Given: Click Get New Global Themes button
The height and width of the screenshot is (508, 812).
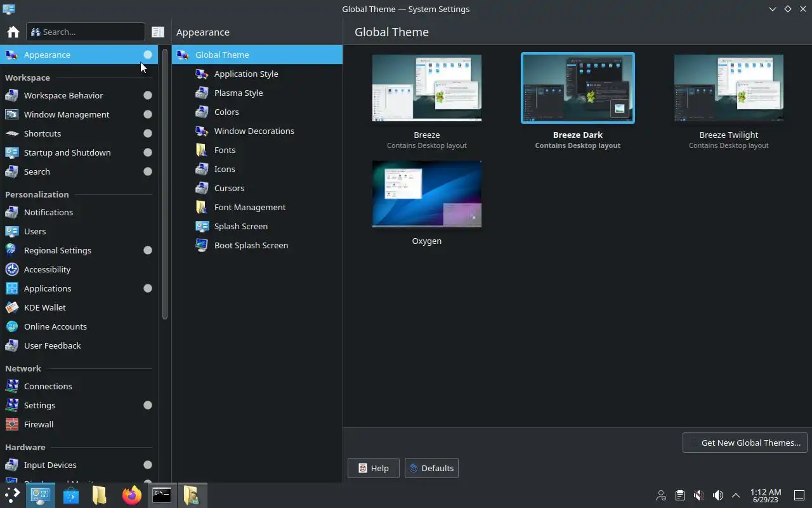Looking at the screenshot, I should (745, 443).
